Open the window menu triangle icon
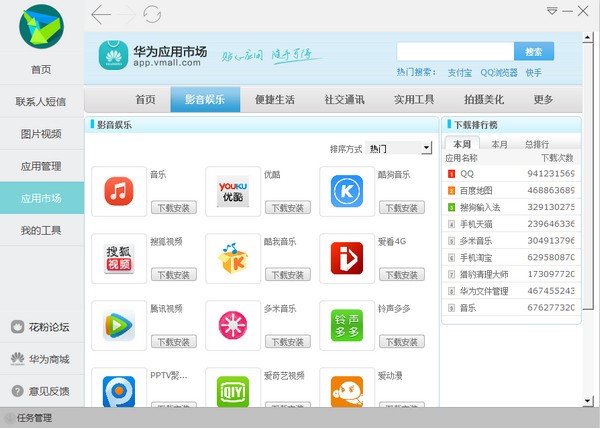 (x=552, y=11)
